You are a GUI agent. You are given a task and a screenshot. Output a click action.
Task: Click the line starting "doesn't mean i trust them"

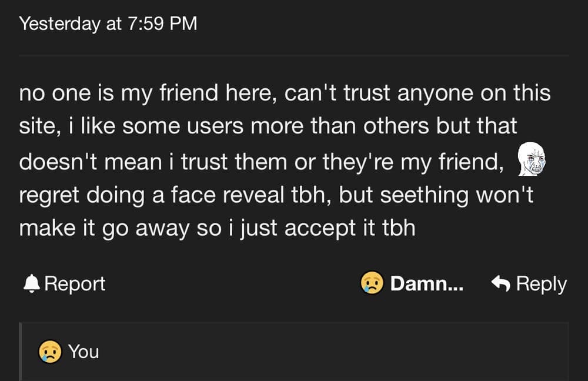click(262, 162)
